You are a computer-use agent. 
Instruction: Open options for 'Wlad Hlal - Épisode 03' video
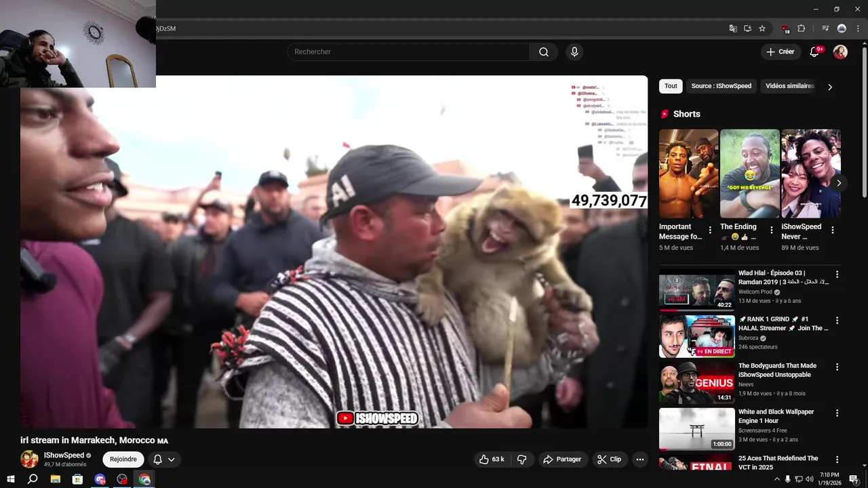point(837,274)
